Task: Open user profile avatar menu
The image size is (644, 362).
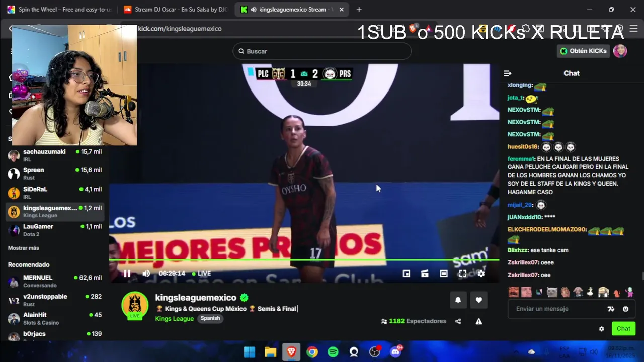Action: [x=620, y=51]
